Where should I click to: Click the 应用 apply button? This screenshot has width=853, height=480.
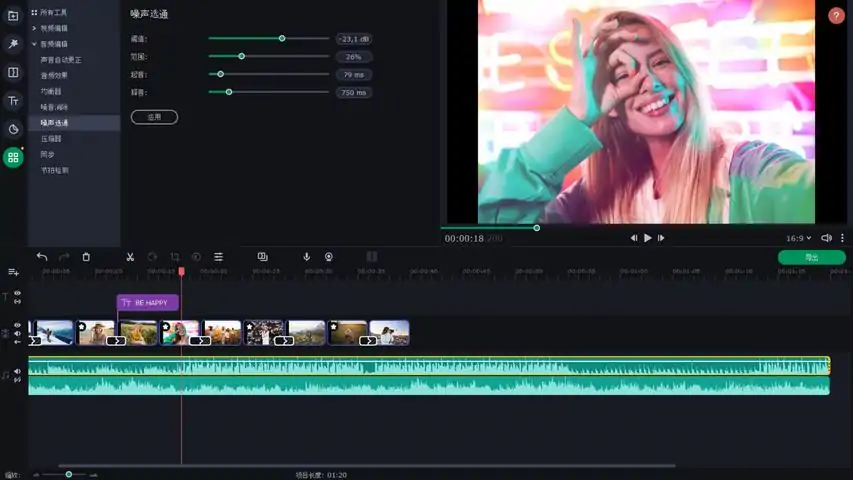(154, 117)
